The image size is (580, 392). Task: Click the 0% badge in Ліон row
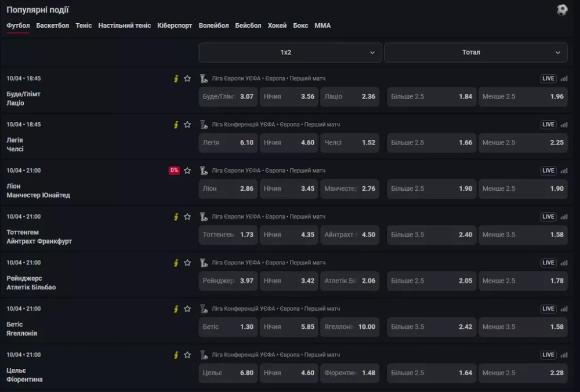[174, 170]
